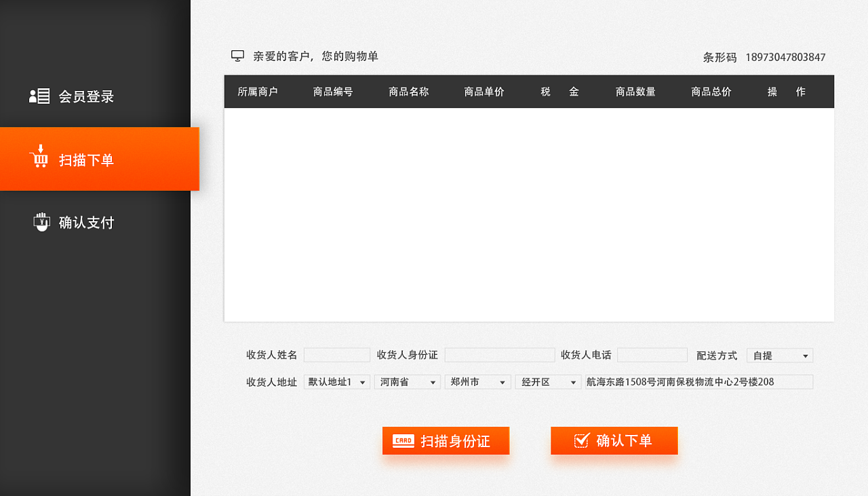Click the CARD icon inside 扫描身份证 button
This screenshot has width=868, height=496.
click(402, 440)
